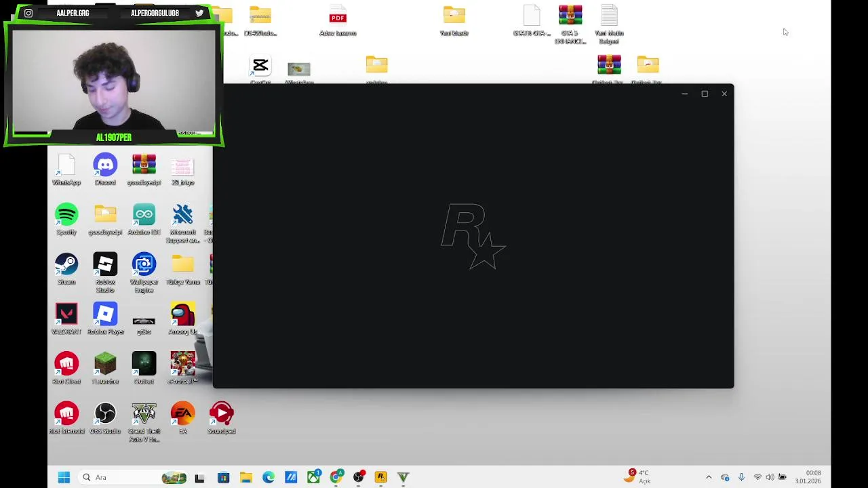Open the Xbox app in taskbar
The height and width of the screenshot is (488, 868).
[313, 477]
